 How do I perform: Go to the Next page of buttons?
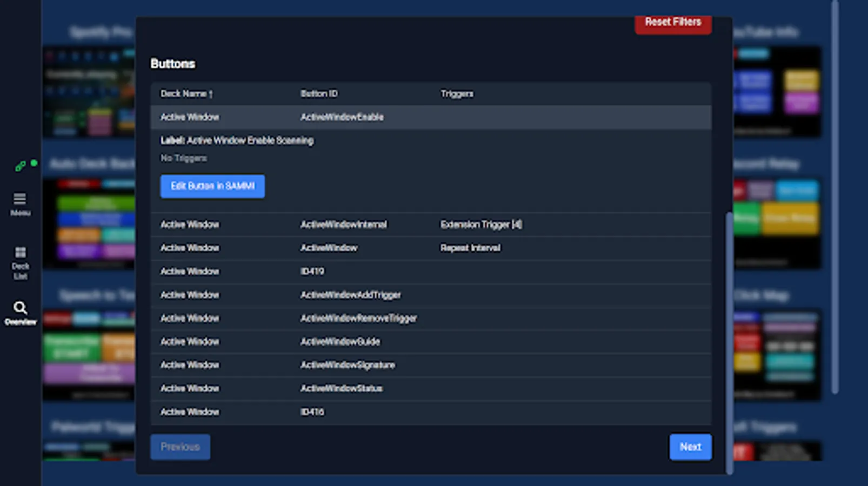click(x=691, y=447)
